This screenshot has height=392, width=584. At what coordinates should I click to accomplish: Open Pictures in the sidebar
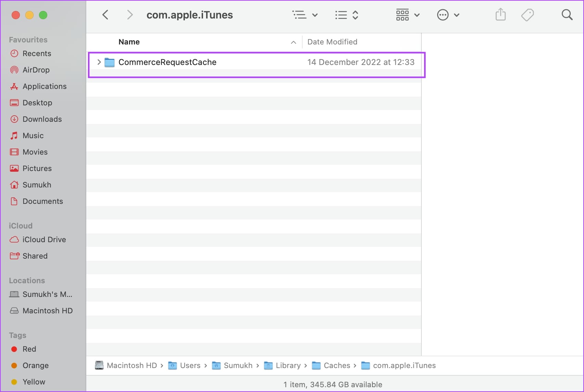37,168
